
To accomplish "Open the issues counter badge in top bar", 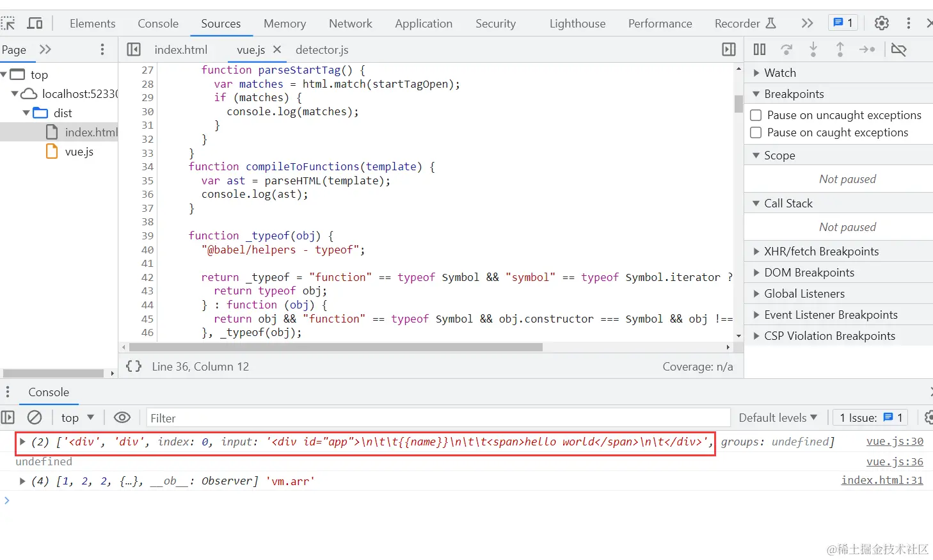I will coord(843,23).
